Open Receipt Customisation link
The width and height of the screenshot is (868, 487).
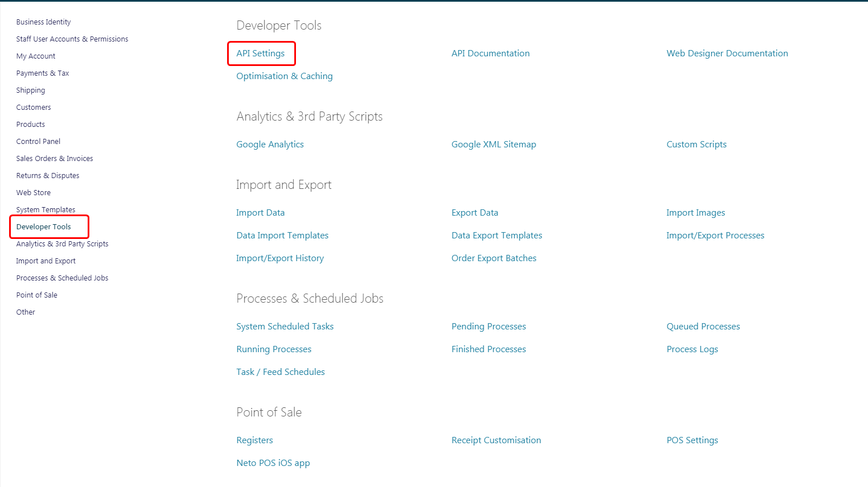(x=496, y=440)
